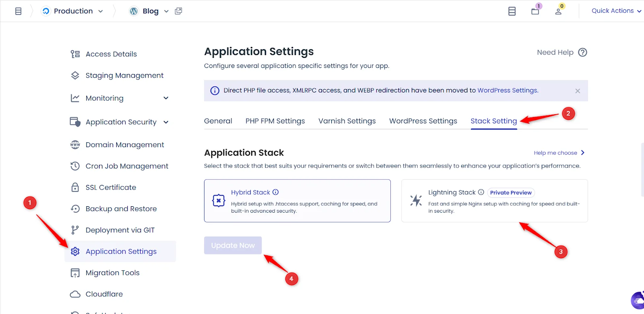This screenshot has width=644, height=314.
Task: Click the Cloudflare cloud icon
Action: [75, 294]
